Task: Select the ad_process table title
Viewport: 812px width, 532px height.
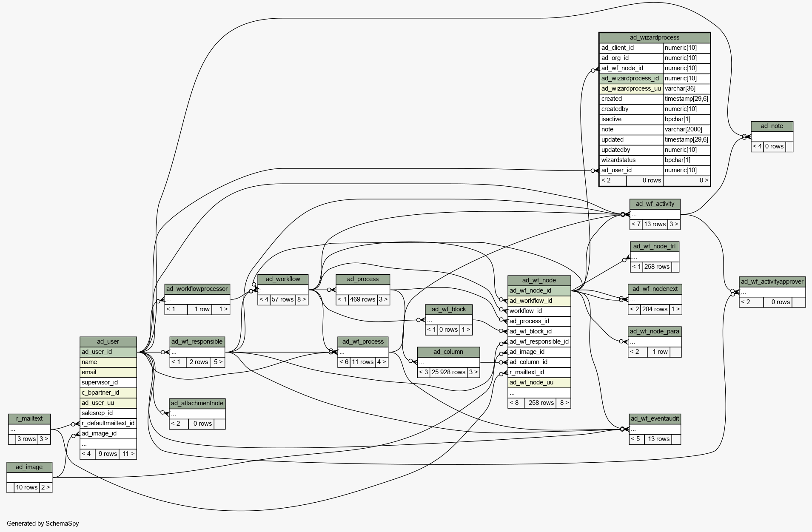Action: (362, 279)
